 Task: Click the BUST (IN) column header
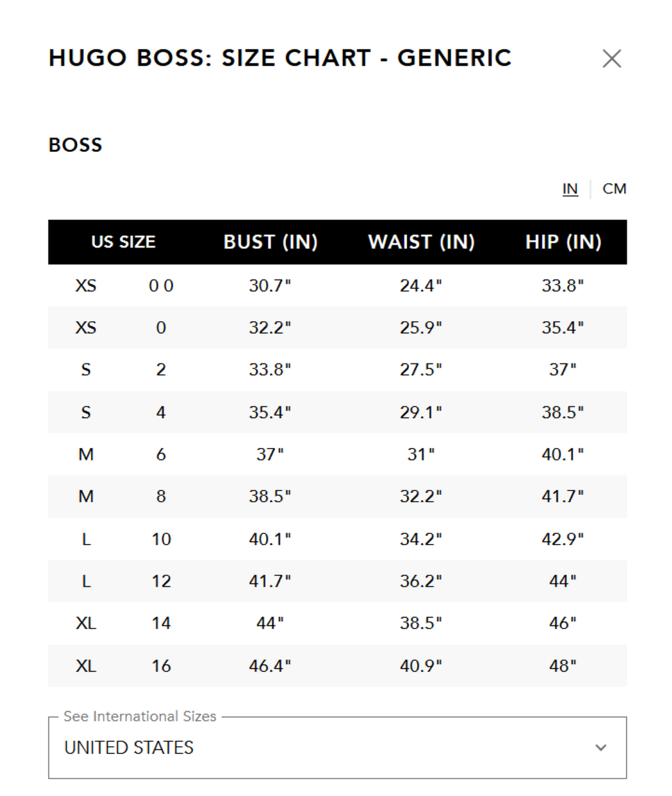click(271, 241)
